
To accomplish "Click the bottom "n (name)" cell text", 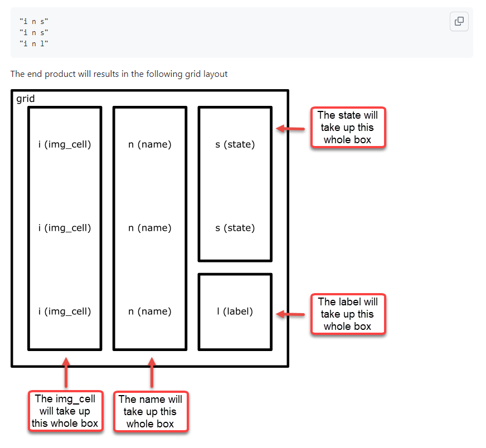I will click(149, 311).
